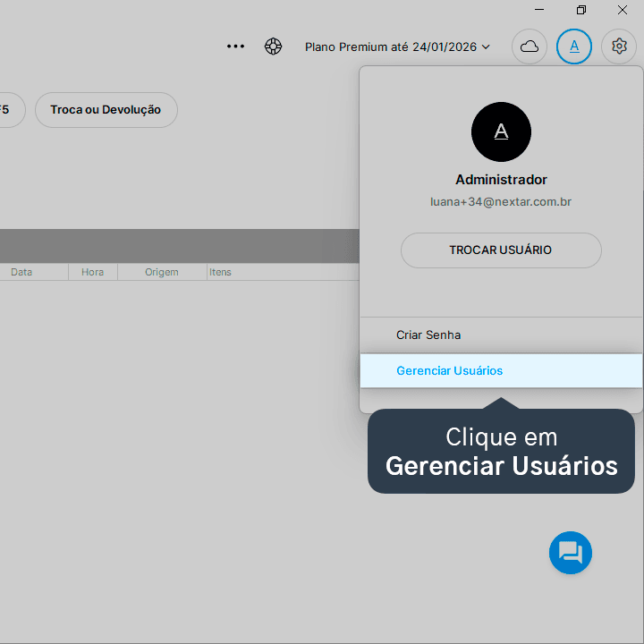Click the Hora column header
Image resolution: width=644 pixels, height=644 pixels.
pyautogui.click(x=93, y=272)
